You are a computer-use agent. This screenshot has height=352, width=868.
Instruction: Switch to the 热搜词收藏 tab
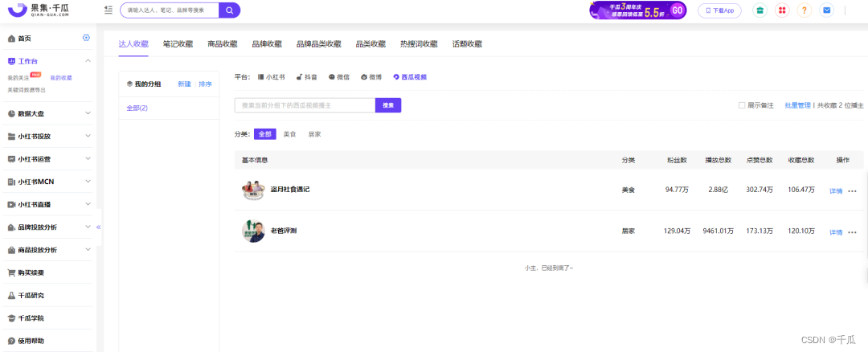point(419,44)
